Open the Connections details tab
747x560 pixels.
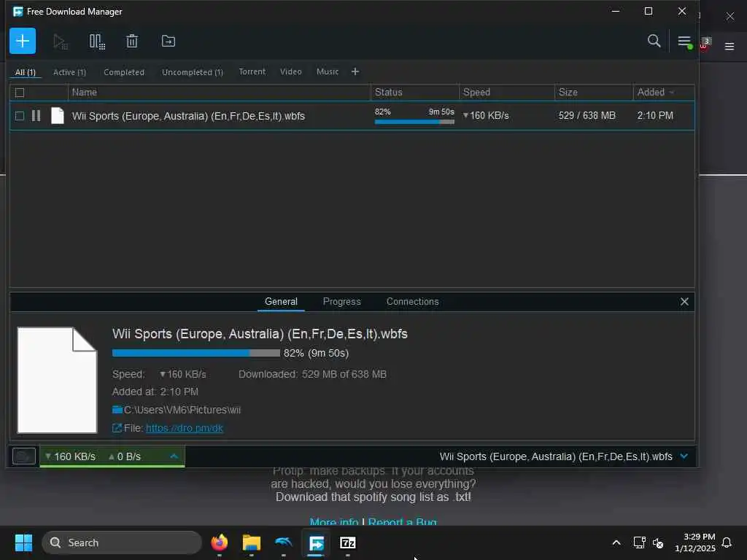413,302
